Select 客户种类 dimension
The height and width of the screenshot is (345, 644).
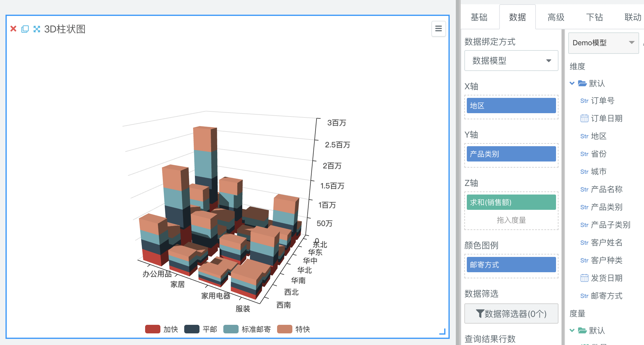click(606, 260)
